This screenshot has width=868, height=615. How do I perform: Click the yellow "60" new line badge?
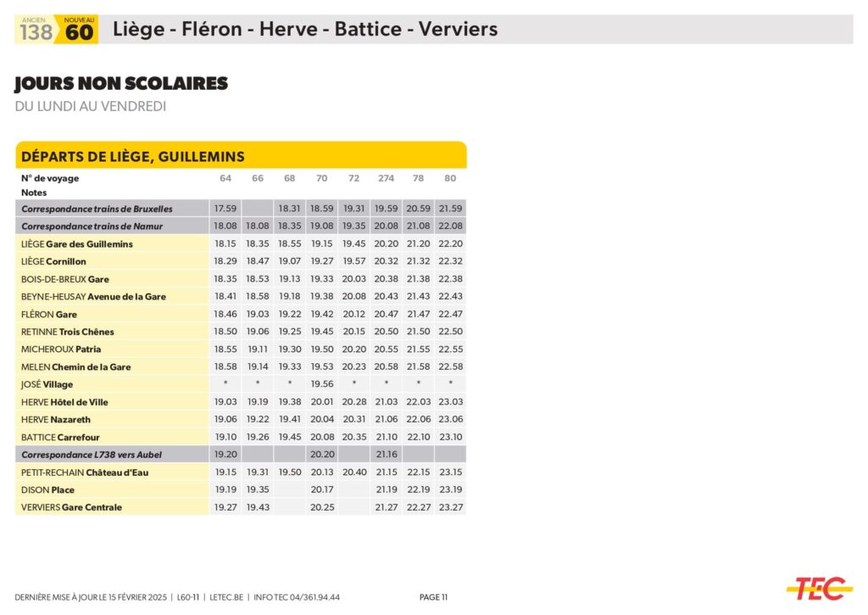(x=80, y=31)
